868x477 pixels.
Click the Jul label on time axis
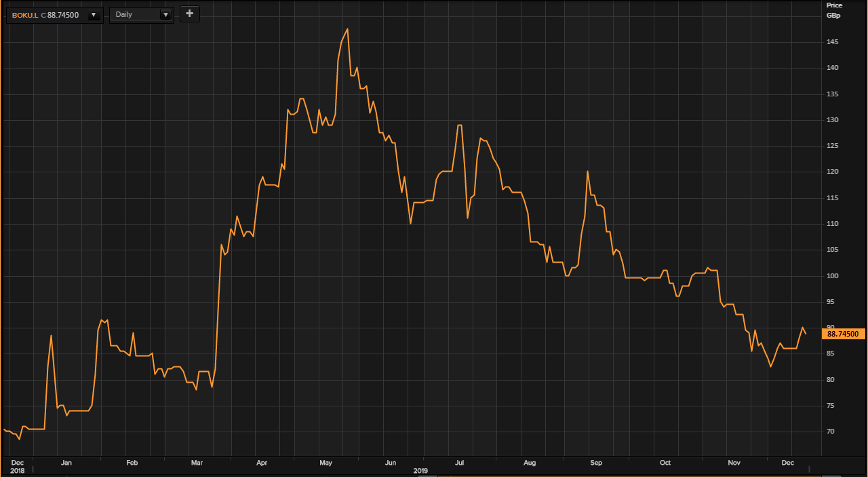(x=460, y=463)
